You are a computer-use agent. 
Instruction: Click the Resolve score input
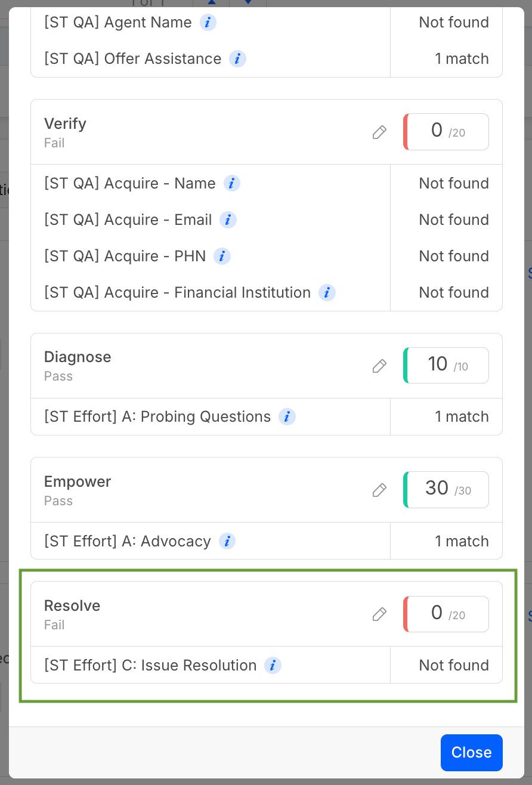tap(447, 614)
